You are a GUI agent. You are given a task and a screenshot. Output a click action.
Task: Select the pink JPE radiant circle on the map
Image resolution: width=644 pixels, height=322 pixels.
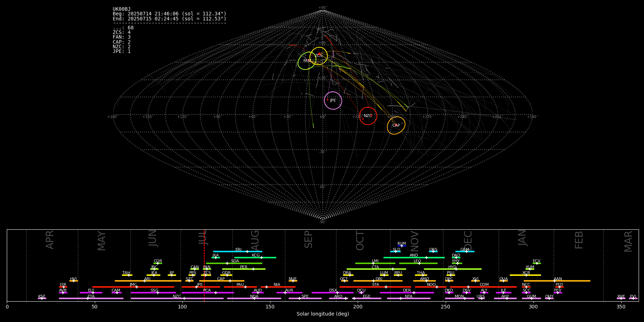tap(333, 101)
